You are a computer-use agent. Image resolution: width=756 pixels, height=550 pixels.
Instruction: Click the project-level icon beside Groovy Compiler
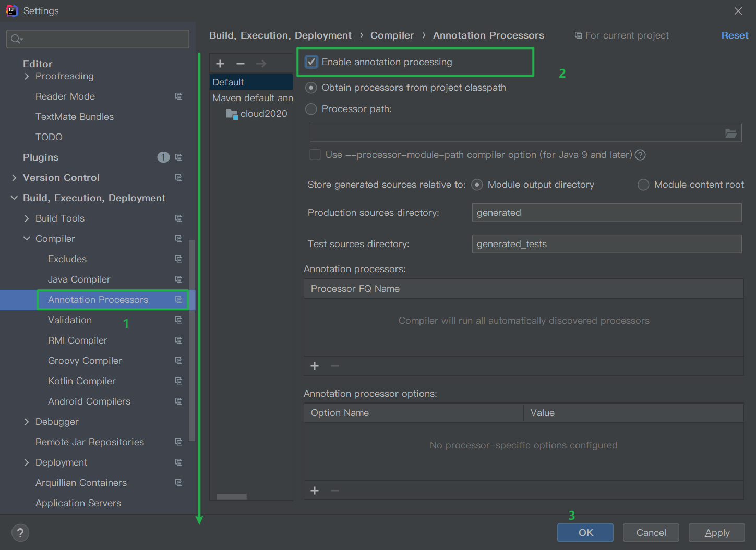179,361
